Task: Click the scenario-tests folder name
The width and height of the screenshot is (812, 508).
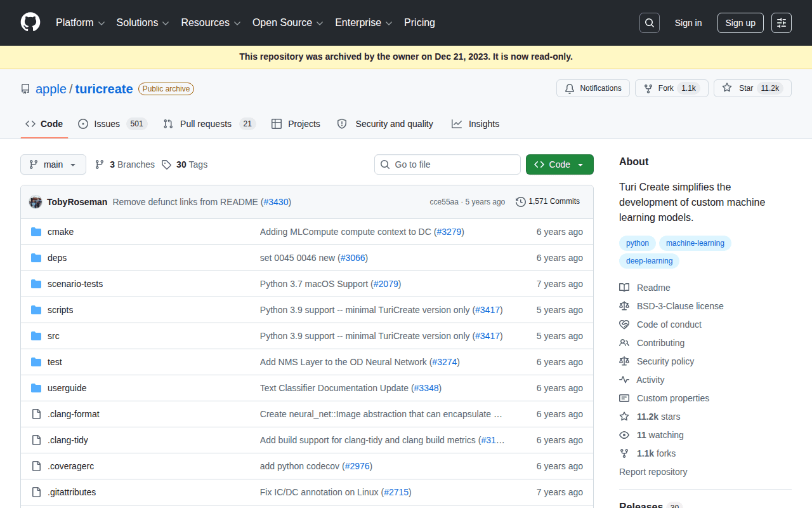Action: click(75, 284)
